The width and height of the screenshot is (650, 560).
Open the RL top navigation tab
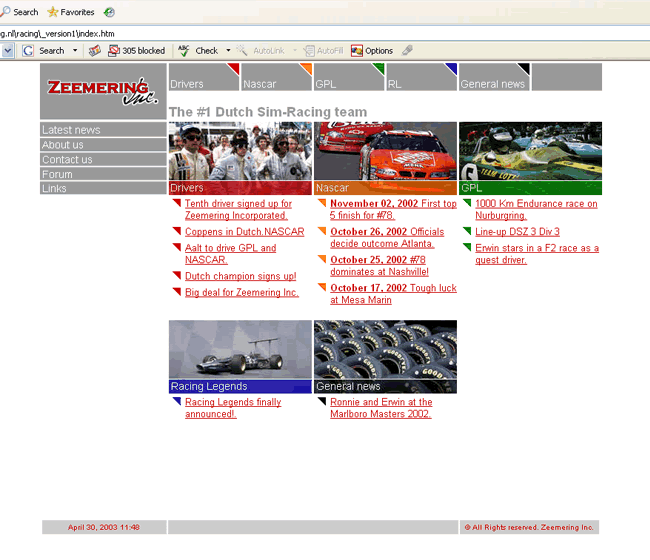click(422, 77)
